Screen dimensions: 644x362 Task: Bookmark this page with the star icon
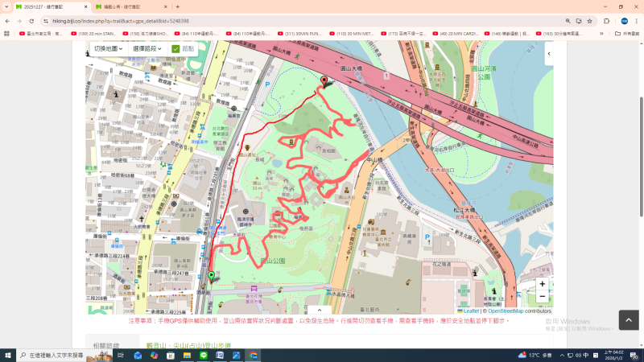tap(589, 21)
